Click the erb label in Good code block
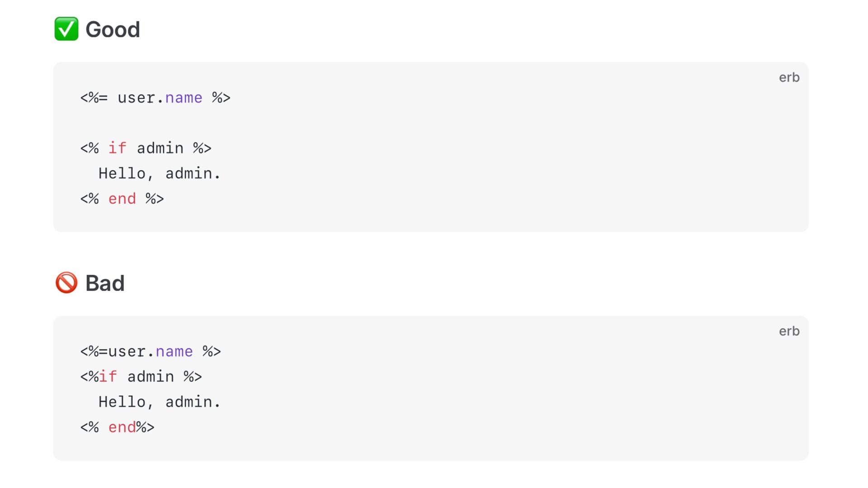868x488 pixels. (789, 78)
